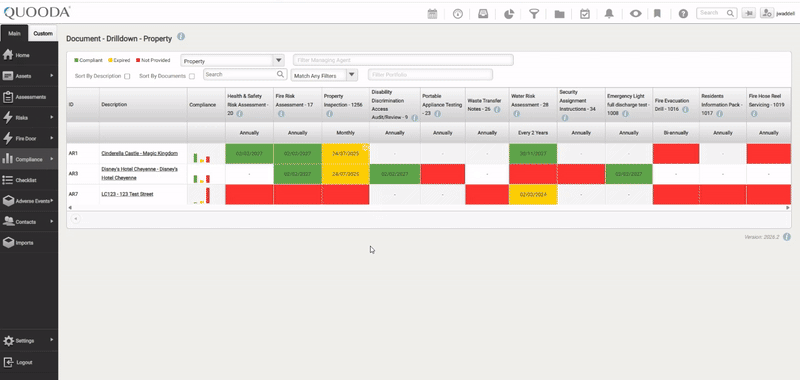800x380 pixels.
Task: Open the LC123 - 123 Test Street link
Action: [127, 194]
